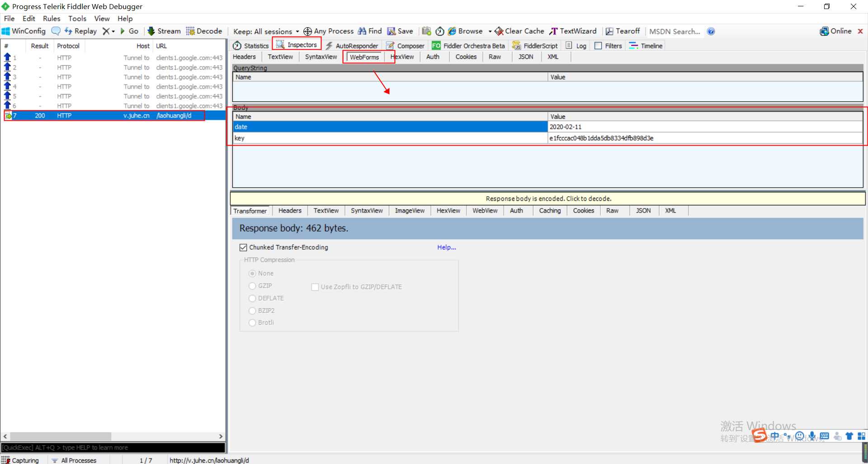The height and width of the screenshot is (464, 868).
Task: Open the Filters tab
Action: point(609,46)
